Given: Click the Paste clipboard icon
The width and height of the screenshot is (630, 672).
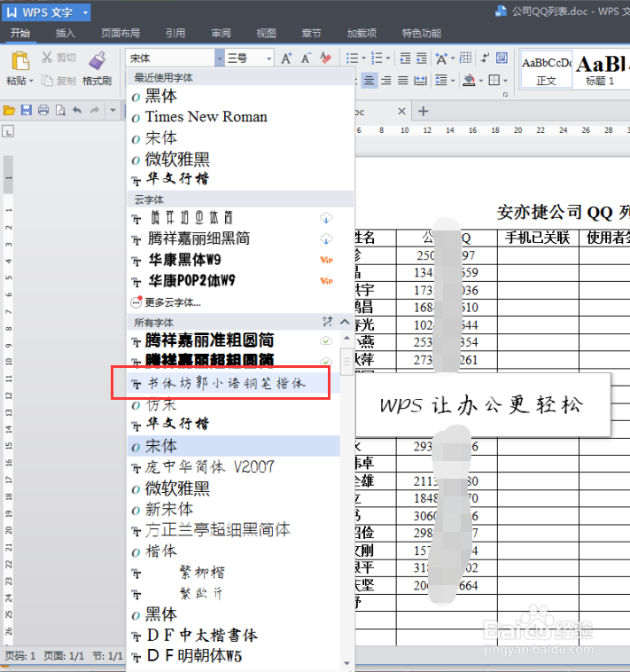Looking at the screenshot, I should pos(19,60).
